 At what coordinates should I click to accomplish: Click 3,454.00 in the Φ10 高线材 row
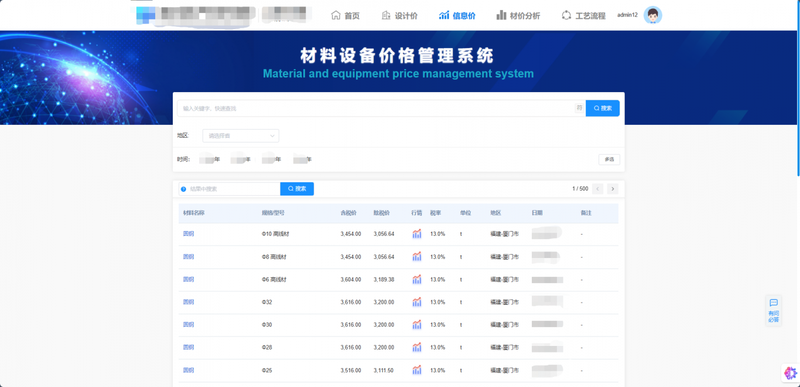click(351, 234)
